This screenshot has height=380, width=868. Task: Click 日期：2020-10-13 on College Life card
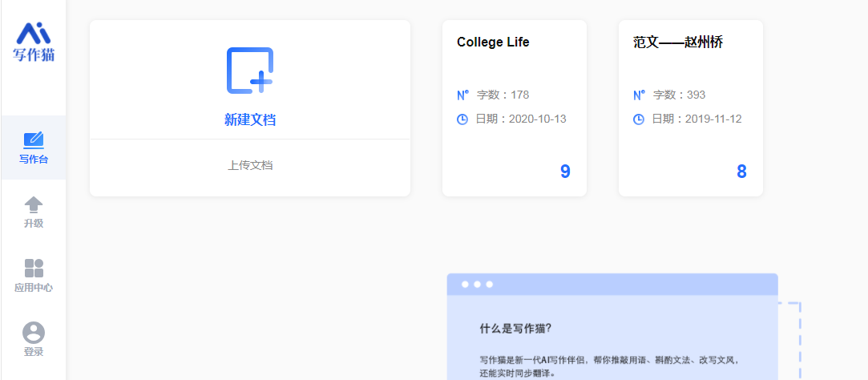coord(521,119)
